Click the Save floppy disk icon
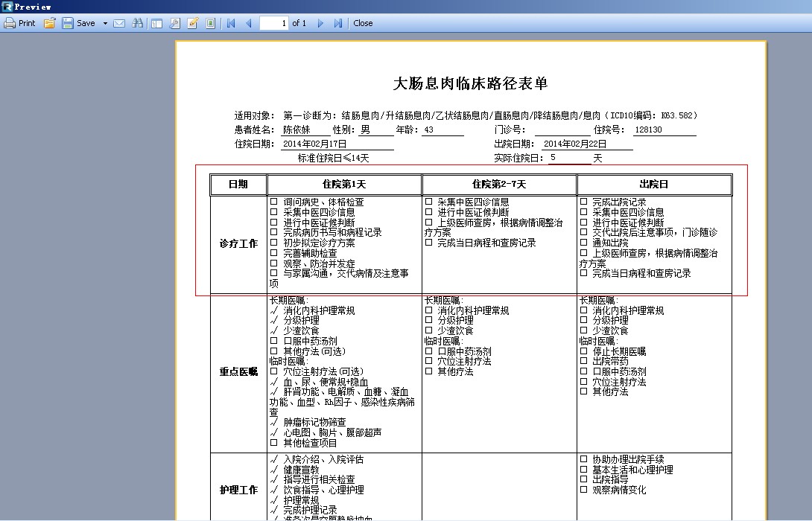This screenshot has height=521, width=812. coord(67,23)
